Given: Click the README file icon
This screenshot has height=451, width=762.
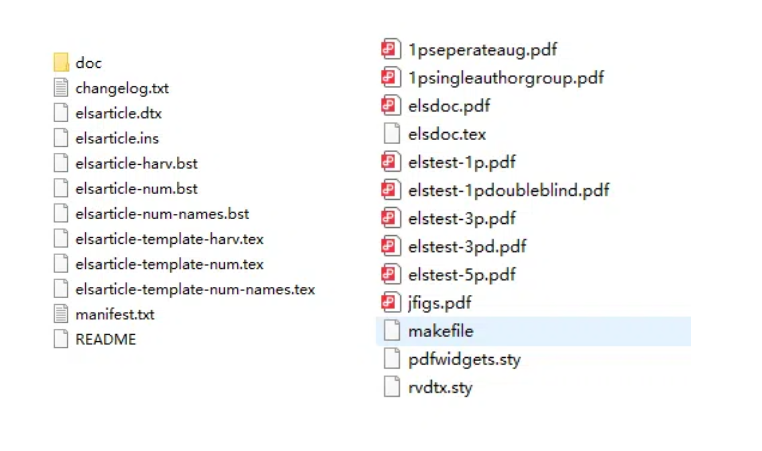Looking at the screenshot, I should [x=61, y=339].
